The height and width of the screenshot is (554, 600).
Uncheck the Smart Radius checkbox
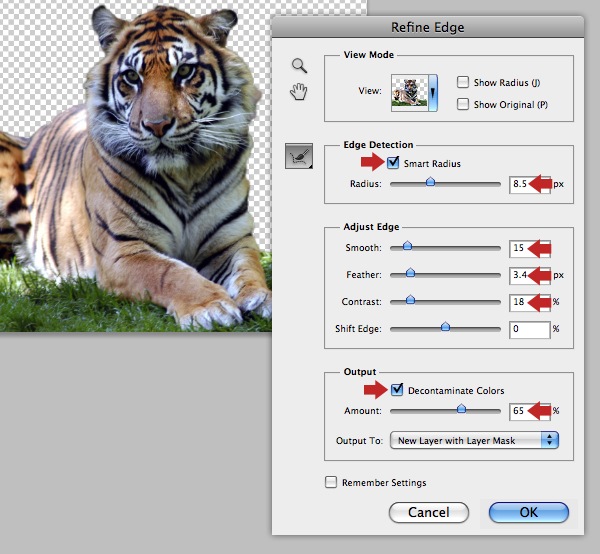click(393, 163)
